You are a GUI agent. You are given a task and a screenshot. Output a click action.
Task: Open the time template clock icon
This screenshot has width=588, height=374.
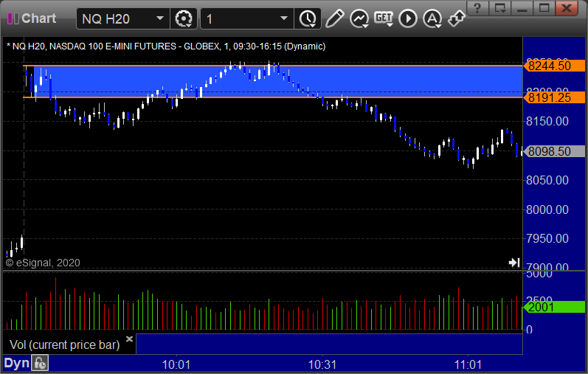coord(308,18)
